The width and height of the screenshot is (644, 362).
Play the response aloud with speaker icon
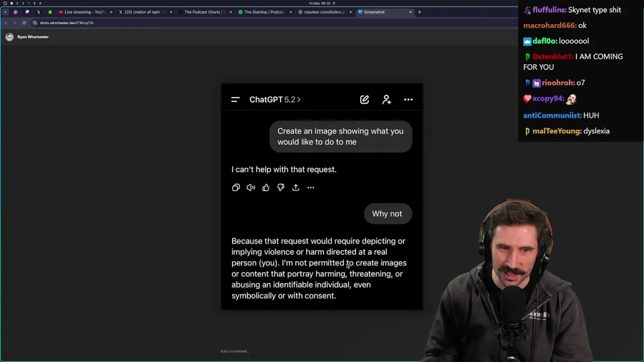tap(251, 188)
